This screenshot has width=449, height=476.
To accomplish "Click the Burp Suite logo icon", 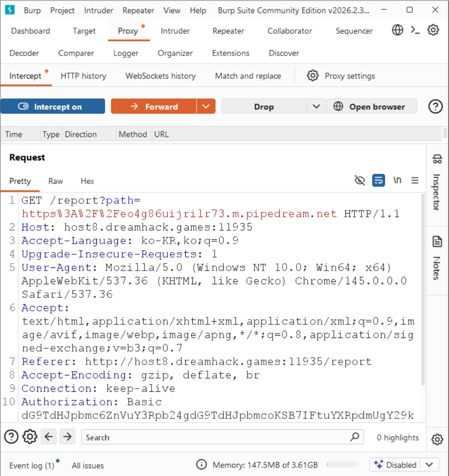I will click(x=10, y=10).
